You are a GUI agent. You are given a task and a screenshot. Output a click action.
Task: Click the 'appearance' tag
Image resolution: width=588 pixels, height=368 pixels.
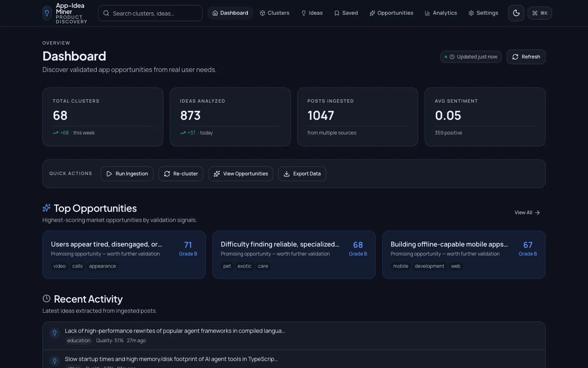coord(102,266)
